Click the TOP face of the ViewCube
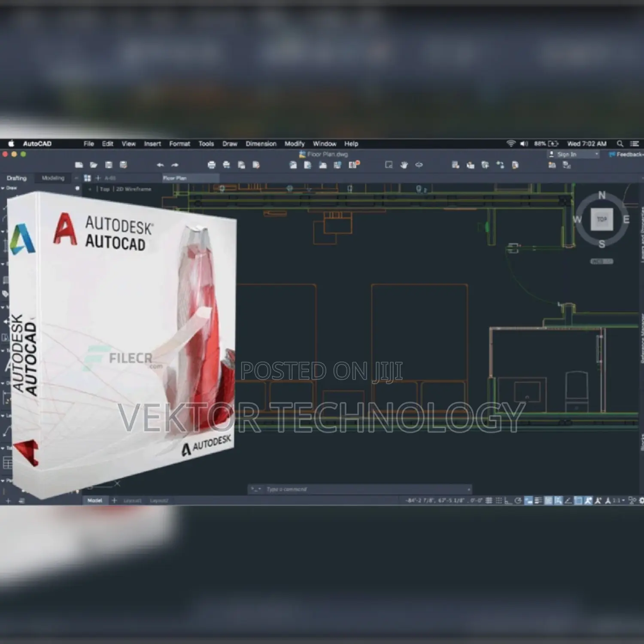644x644 pixels. click(602, 219)
